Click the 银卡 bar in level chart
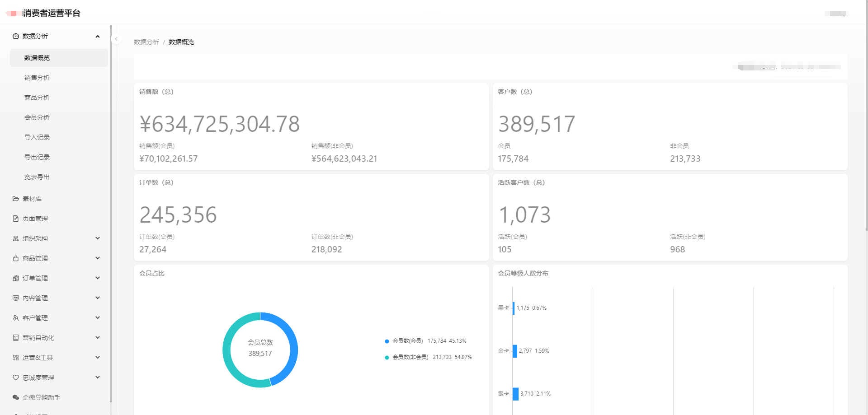Viewport: 868px width, 415px height. point(515,394)
